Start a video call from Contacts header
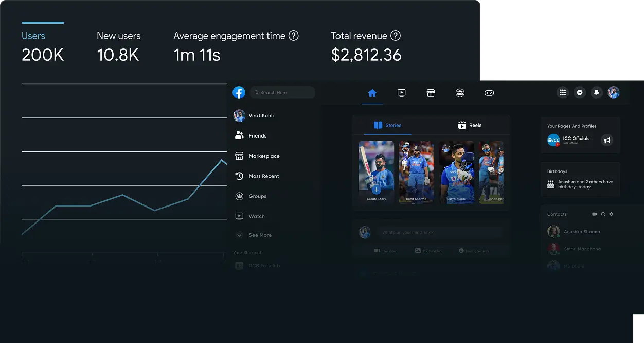 [595, 214]
